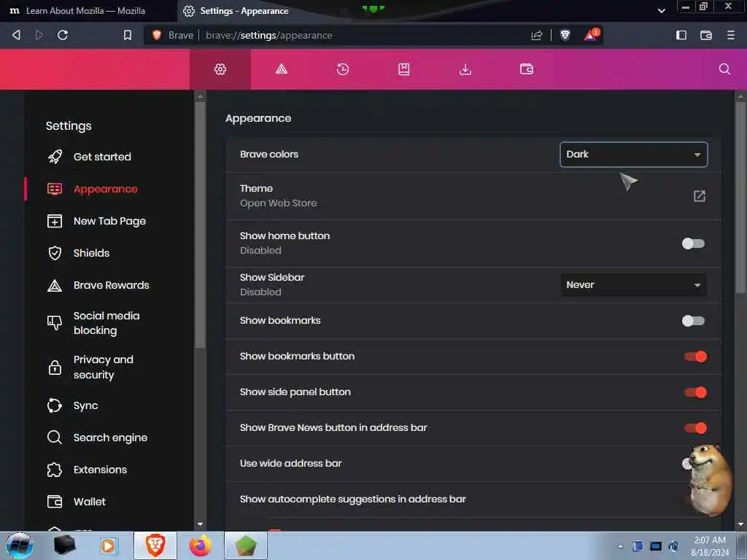Click the share icon in the address bar

(x=537, y=35)
